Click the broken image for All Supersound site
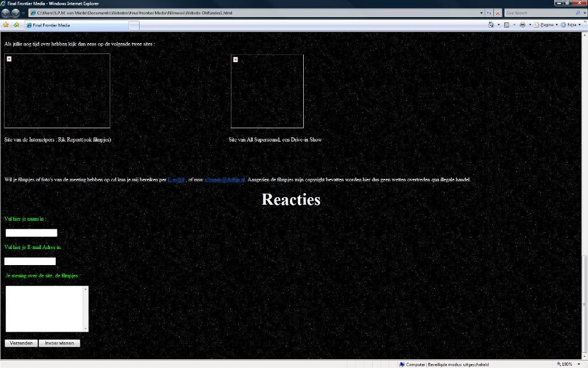This screenshot has height=368, width=588. [267, 91]
